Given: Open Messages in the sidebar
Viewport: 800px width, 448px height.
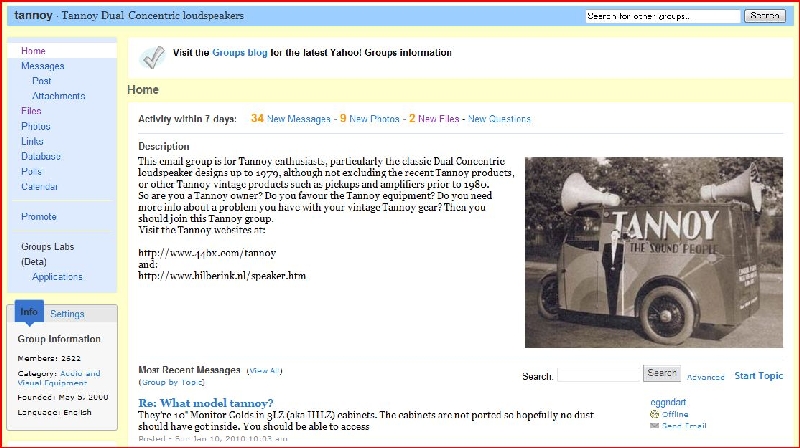Looking at the screenshot, I should [42, 66].
